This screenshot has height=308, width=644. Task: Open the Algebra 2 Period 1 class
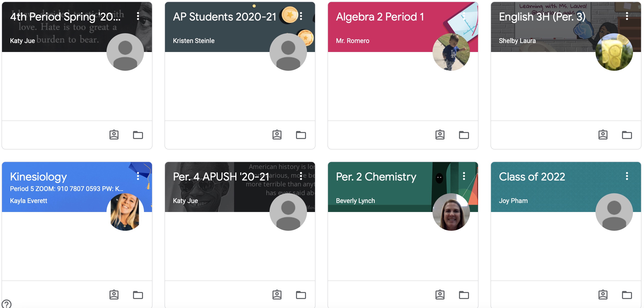click(x=380, y=17)
